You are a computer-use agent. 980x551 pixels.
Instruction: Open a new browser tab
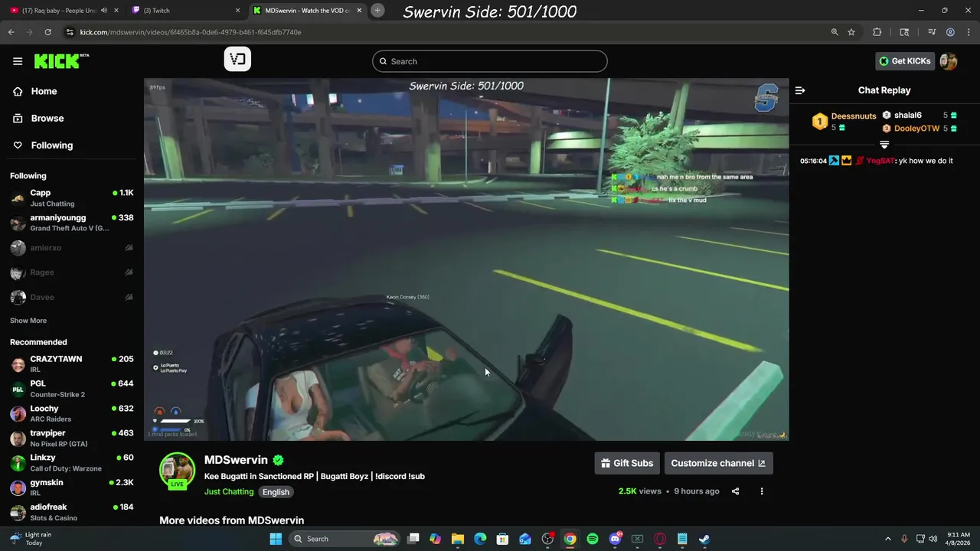[377, 11]
